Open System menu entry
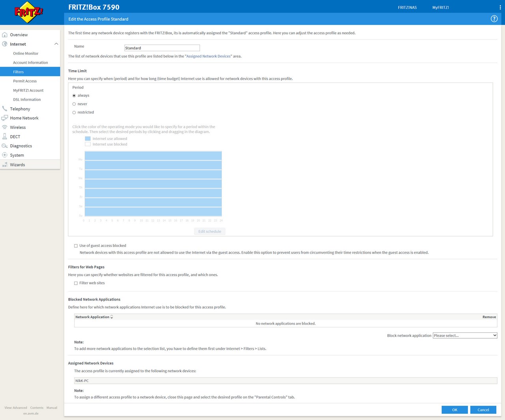Viewport: 505px width, 420px height. (x=17, y=155)
